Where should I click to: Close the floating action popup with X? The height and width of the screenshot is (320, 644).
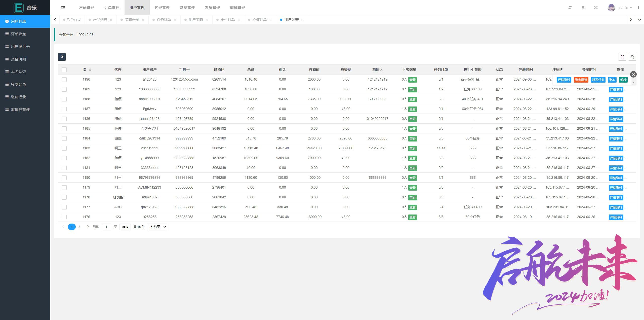click(x=633, y=74)
